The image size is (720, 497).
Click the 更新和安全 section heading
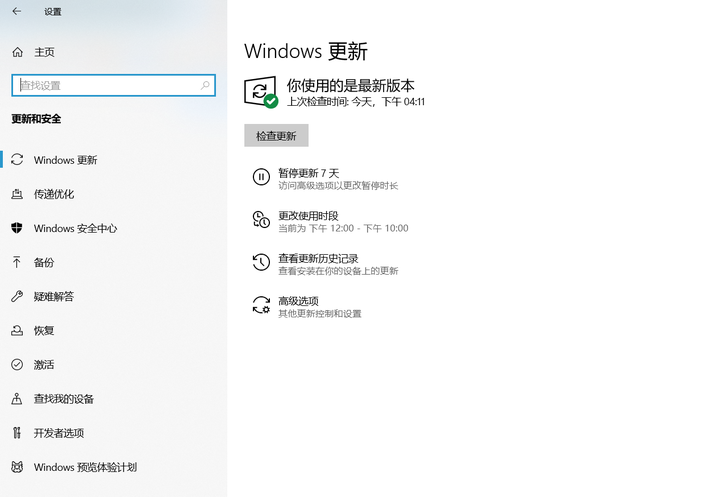[36, 119]
